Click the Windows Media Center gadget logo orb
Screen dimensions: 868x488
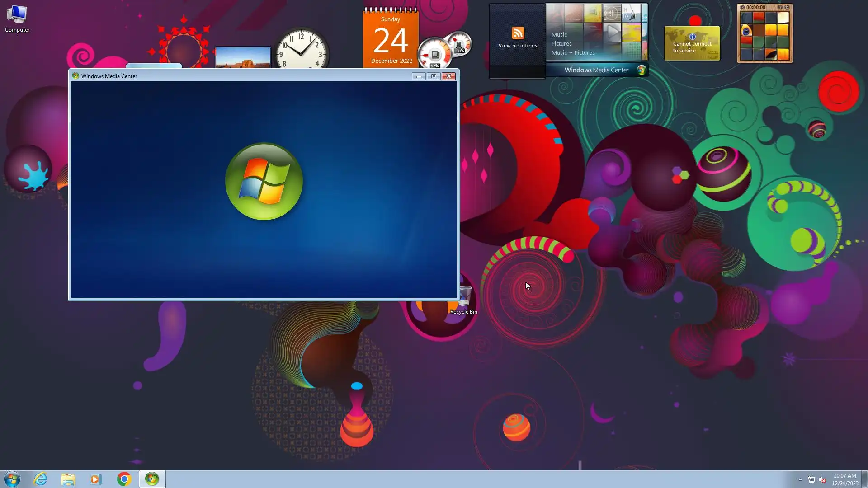tap(641, 70)
